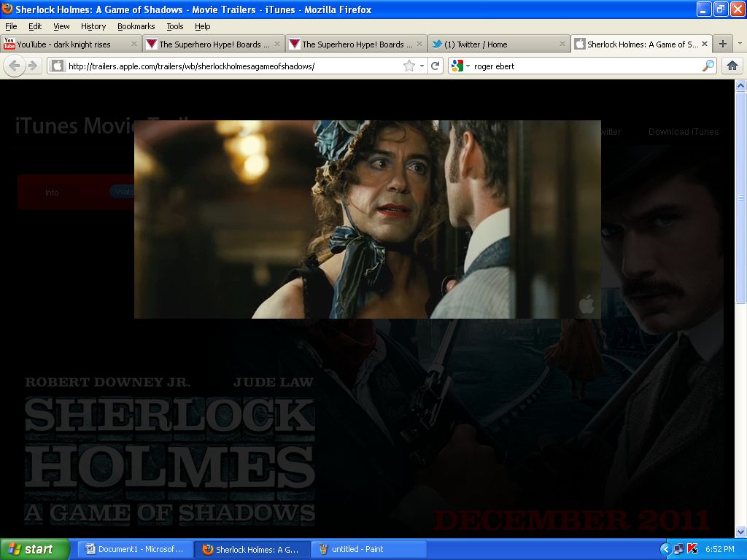The width and height of the screenshot is (747, 560).
Task: Open the Google search engine dropdown
Action: click(461, 66)
